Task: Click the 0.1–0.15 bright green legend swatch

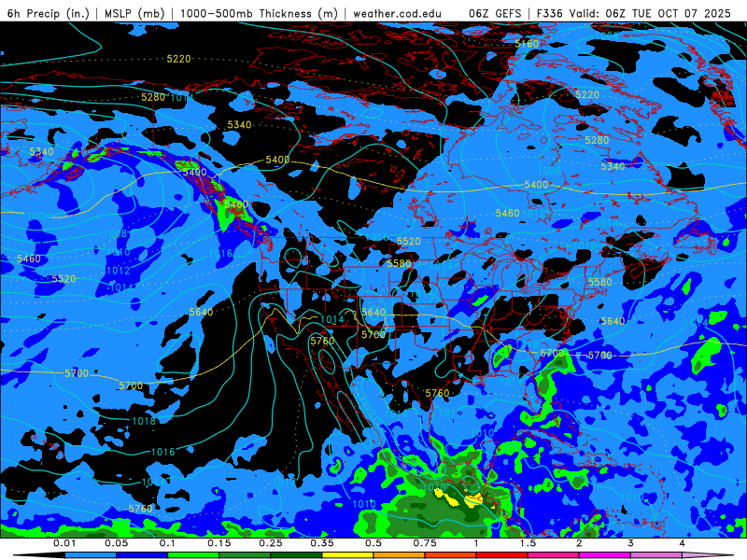Action: pyautogui.click(x=193, y=555)
